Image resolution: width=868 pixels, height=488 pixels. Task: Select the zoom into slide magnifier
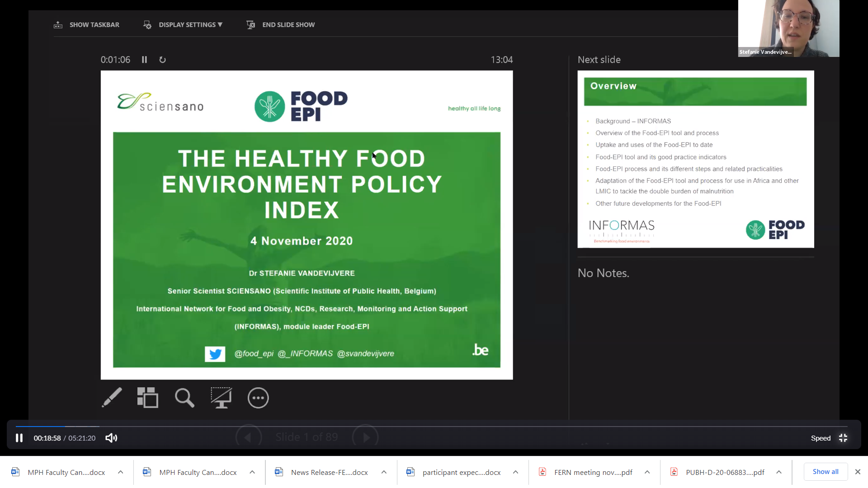click(x=184, y=398)
